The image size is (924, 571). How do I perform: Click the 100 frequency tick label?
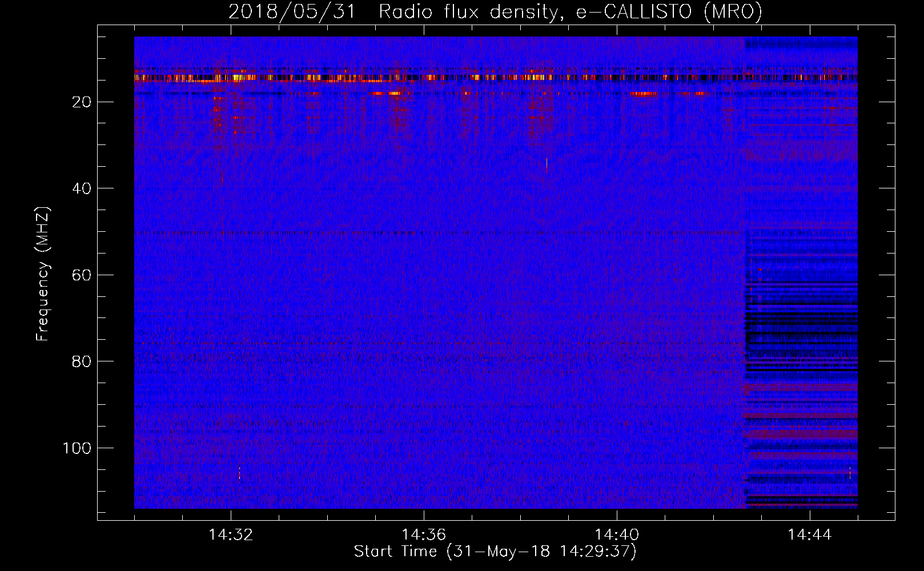pyautogui.click(x=77, y=448)
